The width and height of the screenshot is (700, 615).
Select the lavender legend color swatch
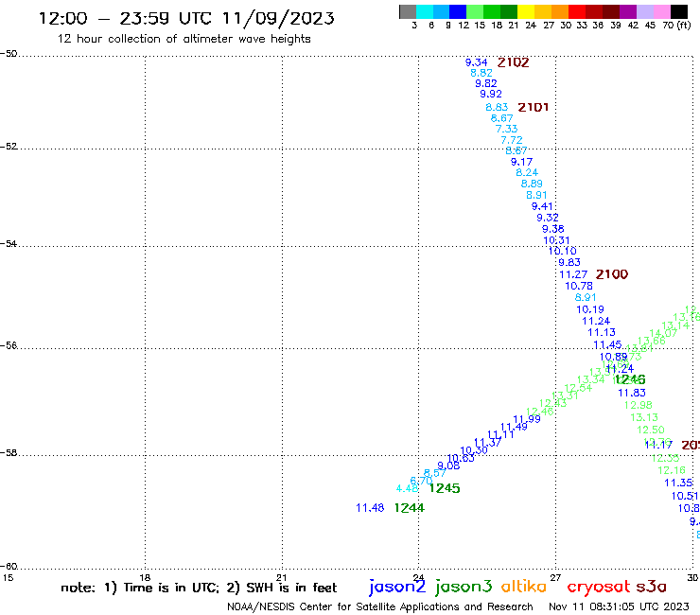[x=645, y=11]
